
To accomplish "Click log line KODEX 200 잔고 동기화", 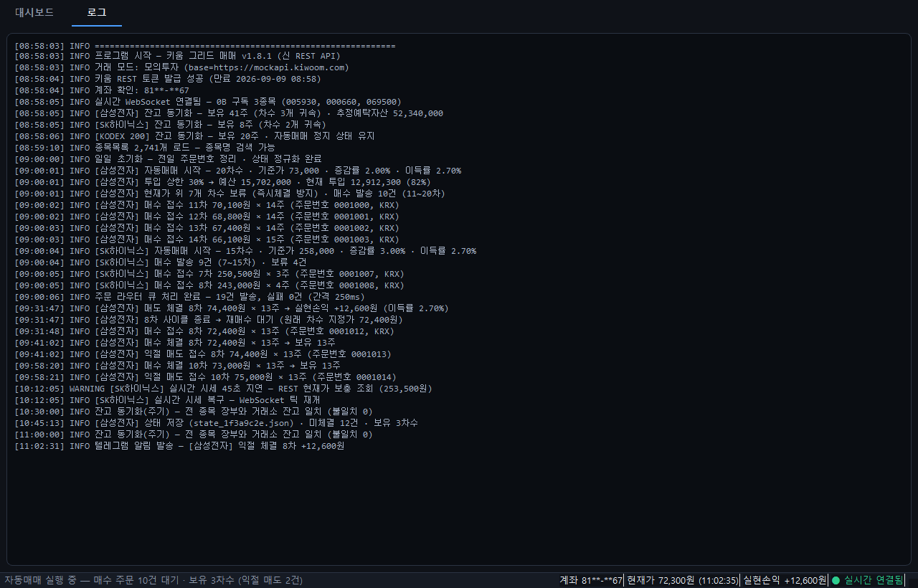I will [194, 136].
